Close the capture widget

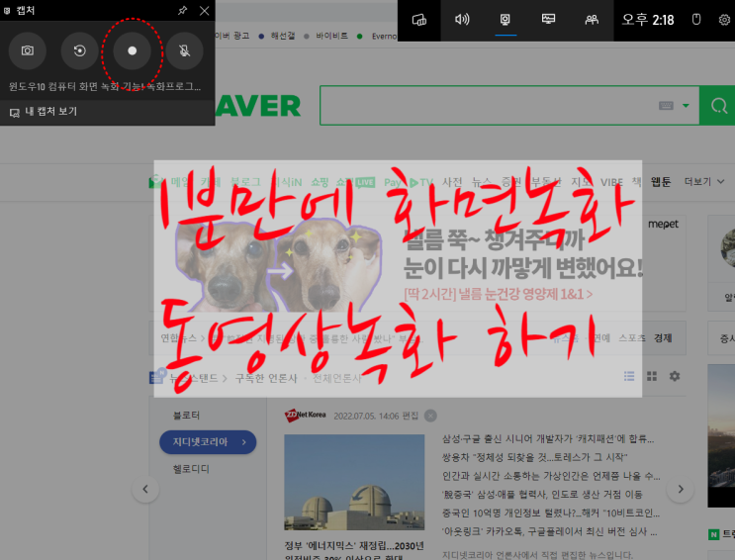pyautogui.click(x=205, y=10)
